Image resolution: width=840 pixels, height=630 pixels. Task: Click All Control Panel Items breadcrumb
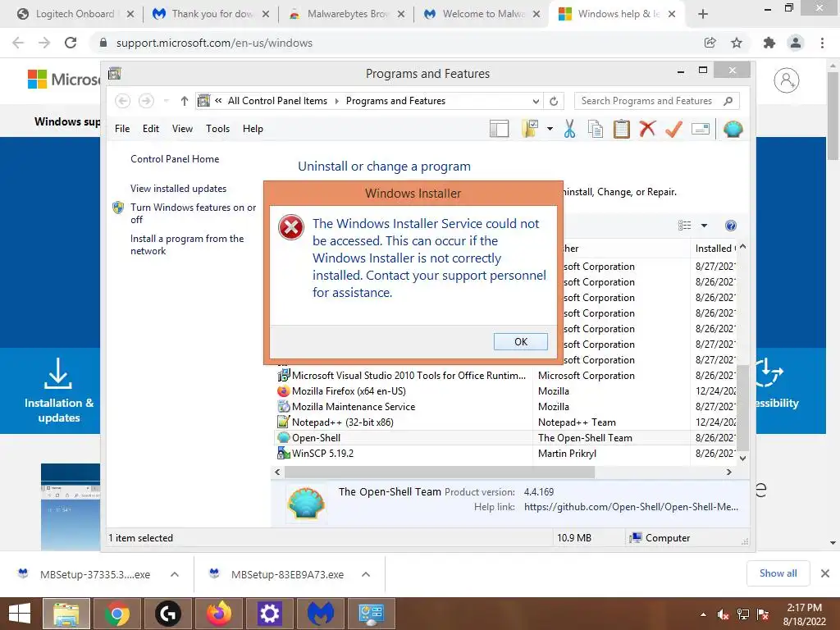[x=277, y=101]
